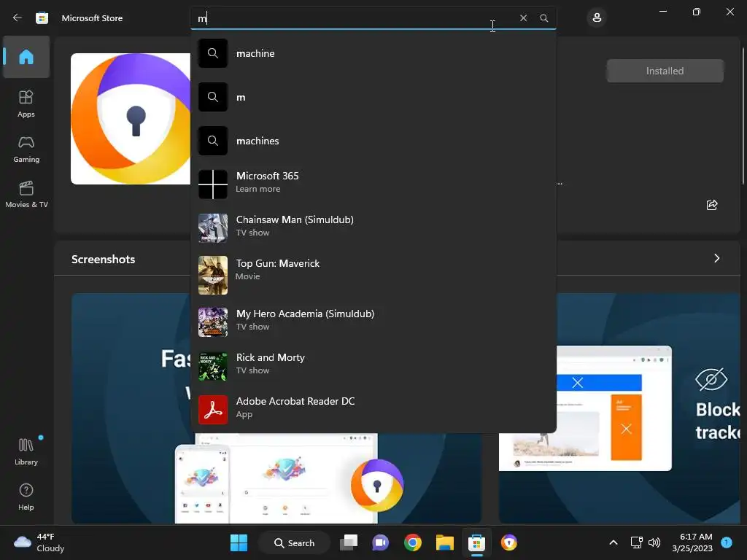Viewport: 747px width, 560px height.
Task: Click the Installed button
Action: (x=665, y=71)
